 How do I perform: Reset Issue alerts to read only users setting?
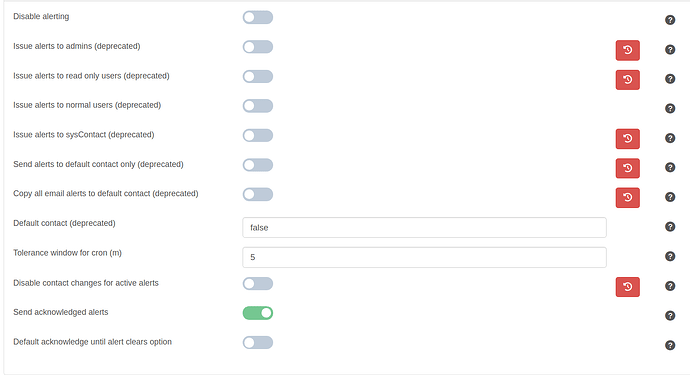click(x=628, y=80)
